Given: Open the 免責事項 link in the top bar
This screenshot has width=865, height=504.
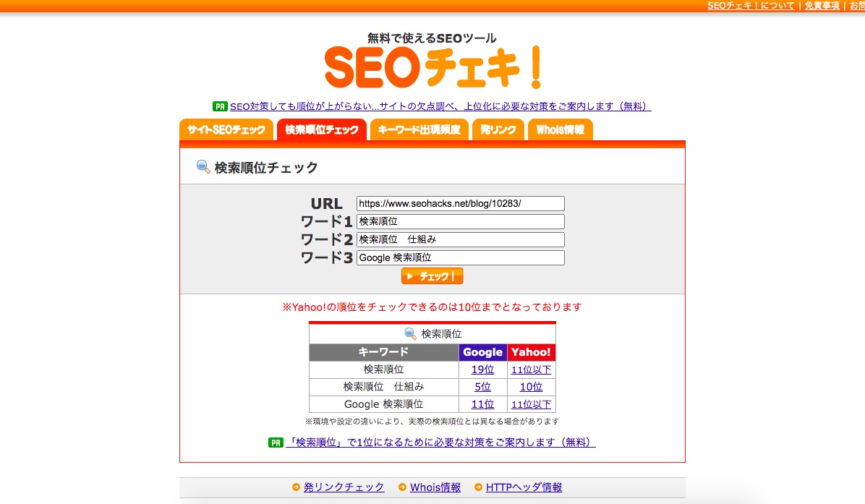Looking at the screenshot, I should tap(822, 6).
